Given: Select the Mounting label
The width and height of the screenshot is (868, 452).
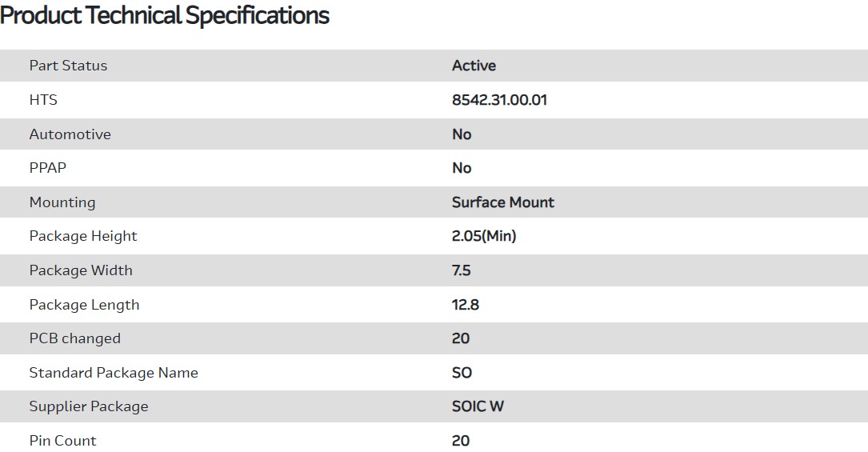Looking at the screenshot, I should pos(62,202).
